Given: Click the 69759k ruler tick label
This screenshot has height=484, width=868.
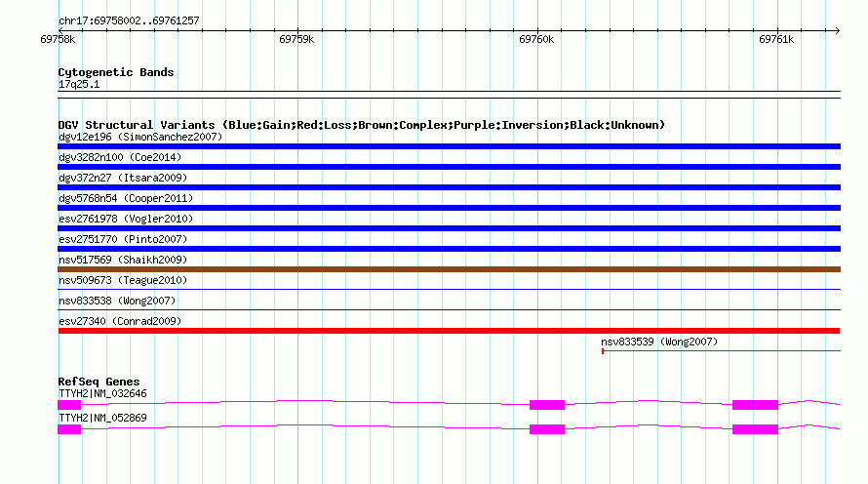Looking at the screenshot, I should (x=296, y=39).
